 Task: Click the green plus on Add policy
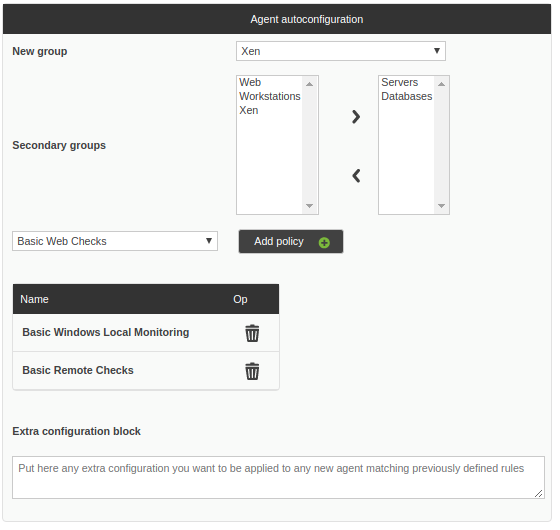pos(324,243)
